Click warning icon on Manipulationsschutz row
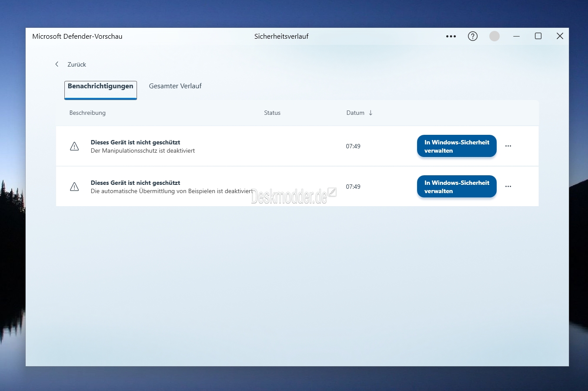This screenshot has height=391, width=588. tap(74, 146)
